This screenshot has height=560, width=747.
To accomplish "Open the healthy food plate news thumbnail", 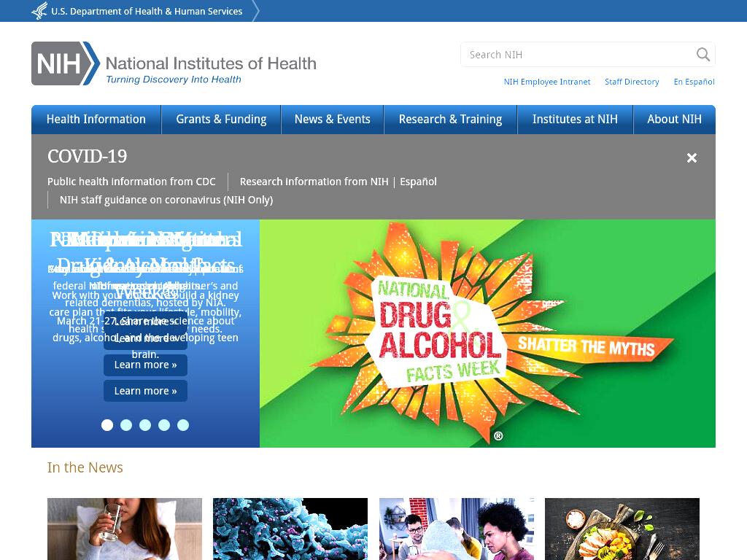I will tap(622, 529).
